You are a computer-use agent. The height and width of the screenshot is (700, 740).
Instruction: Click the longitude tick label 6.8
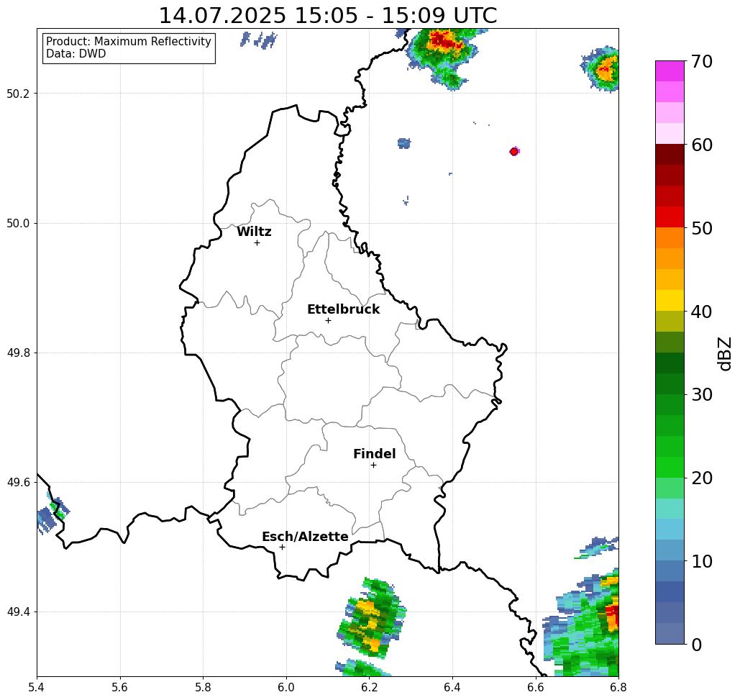point(618,688)
